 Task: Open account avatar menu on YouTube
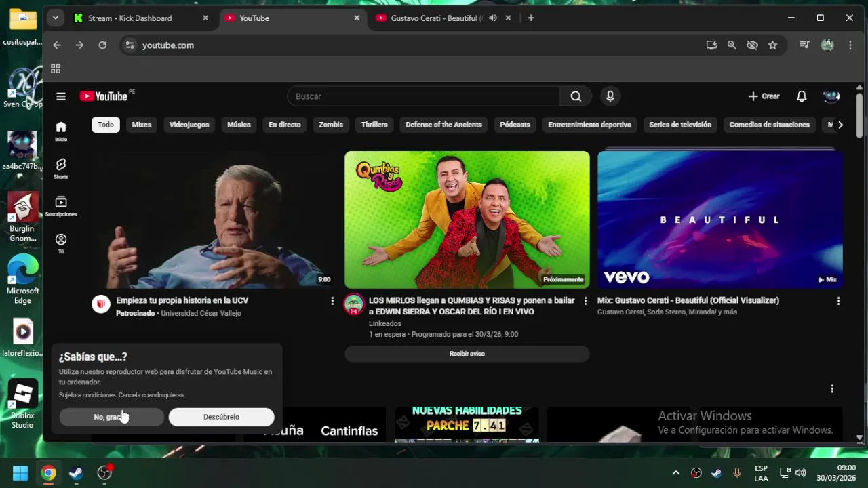[831, 96]
